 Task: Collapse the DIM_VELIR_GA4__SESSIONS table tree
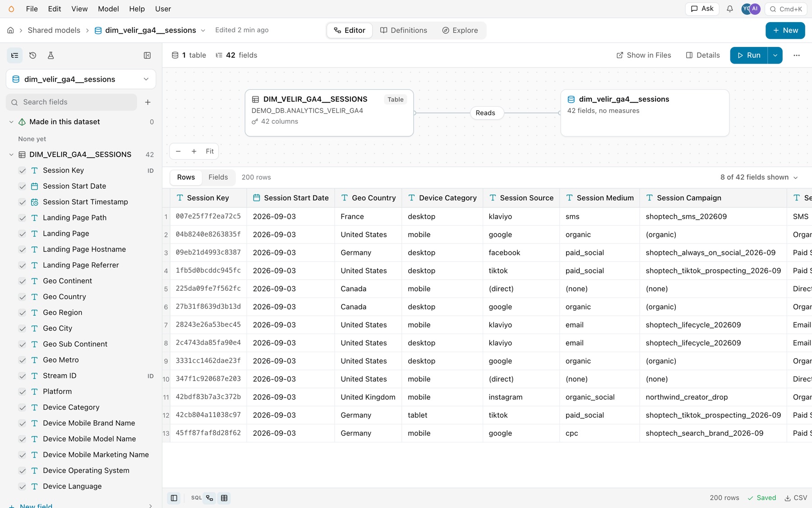tap(11, 154)
